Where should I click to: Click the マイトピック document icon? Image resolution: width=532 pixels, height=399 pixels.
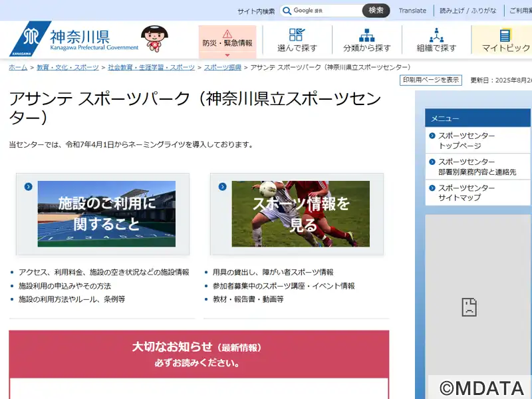coord(505,35)
